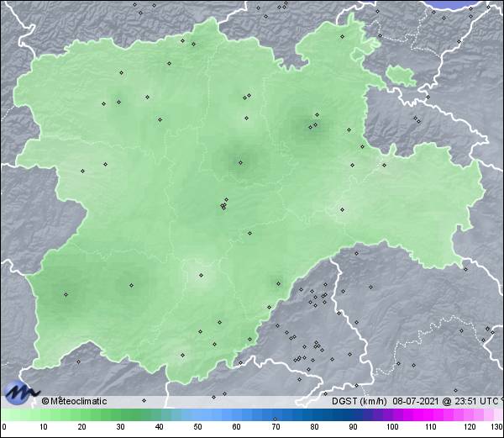Pick the 90 label under the color scale
504x438 pixels.
354,427
